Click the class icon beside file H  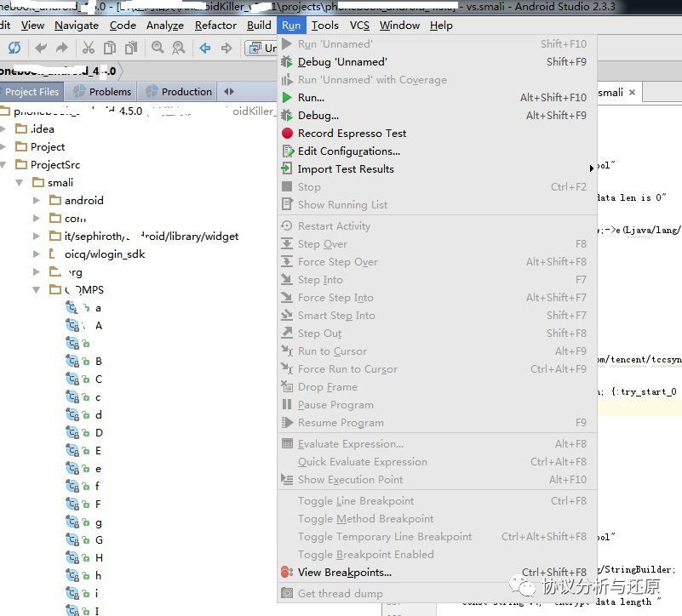click(72, 558)
